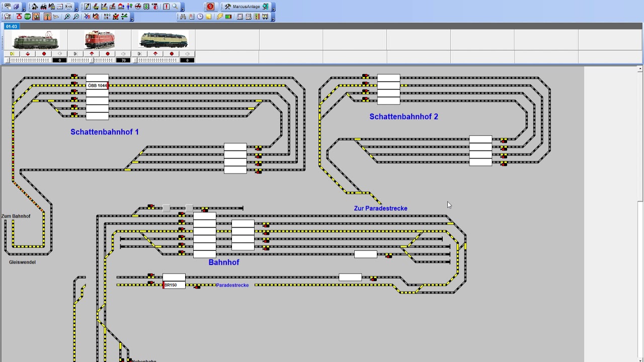
Task: Toggle the function button of green locomotive
Action: (x=60, y=54)
